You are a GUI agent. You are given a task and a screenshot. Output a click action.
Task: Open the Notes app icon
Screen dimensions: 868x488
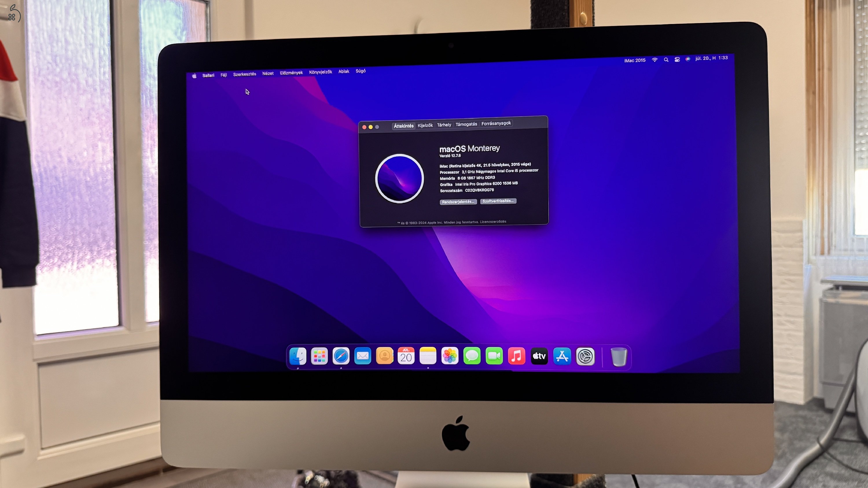tap(428, 356)
